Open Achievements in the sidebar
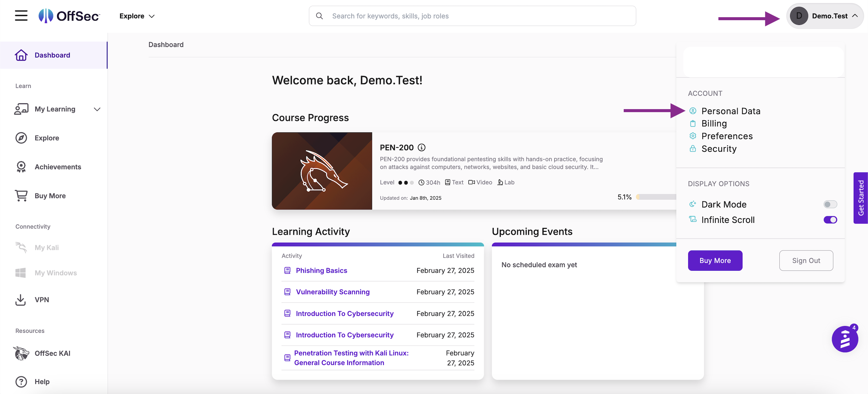 (58, 167)
